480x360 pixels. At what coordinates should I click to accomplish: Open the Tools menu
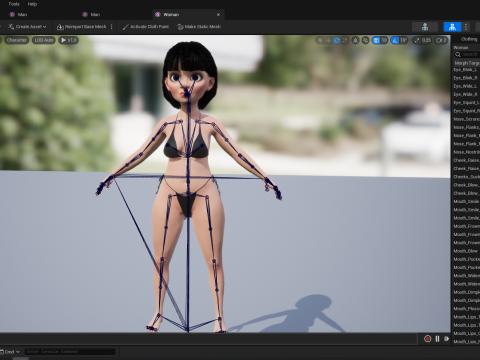click(14, 4)
